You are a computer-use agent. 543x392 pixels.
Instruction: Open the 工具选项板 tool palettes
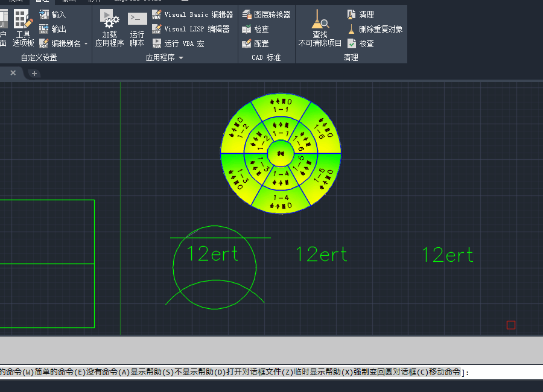pyautogui.click(x=23, y=28)
